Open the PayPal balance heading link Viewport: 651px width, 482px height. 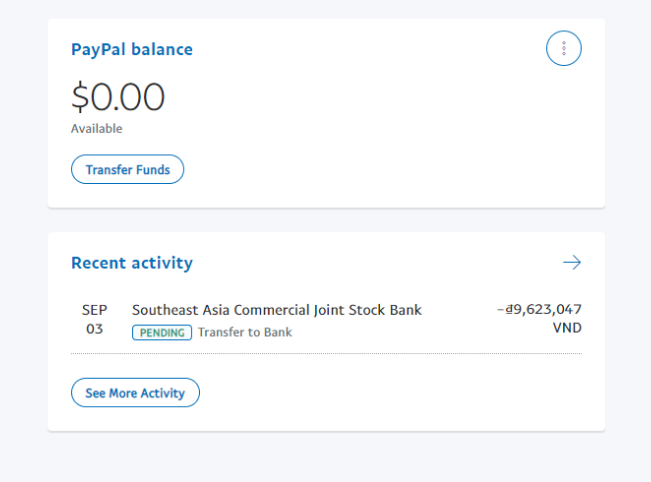pyautogui.click(x=132, y=49)
